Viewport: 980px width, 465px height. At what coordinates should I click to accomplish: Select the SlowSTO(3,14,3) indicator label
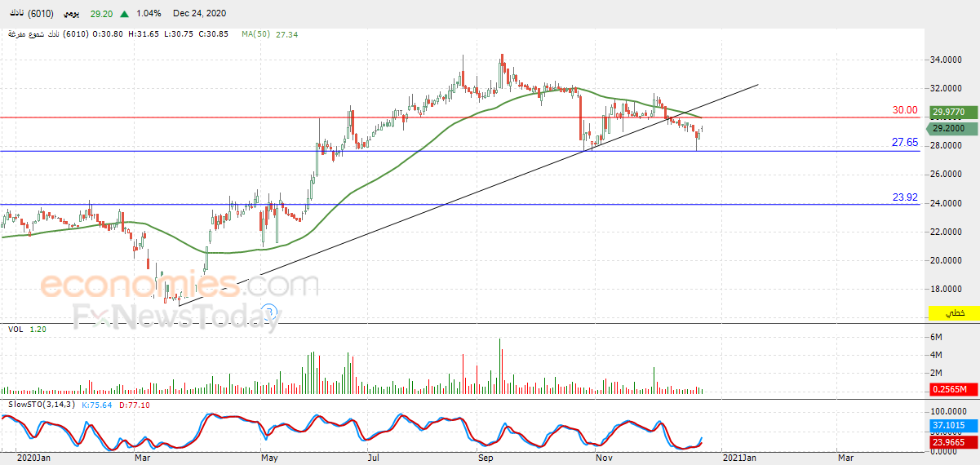[x=41, y=405]
